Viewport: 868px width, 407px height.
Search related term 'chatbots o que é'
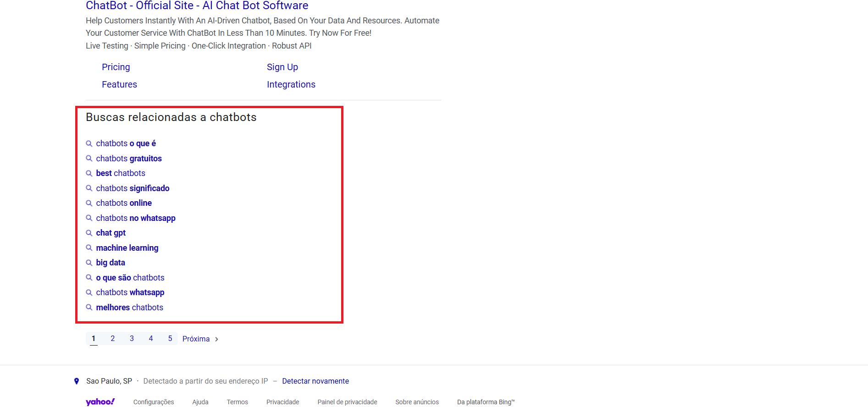(126, 143)
